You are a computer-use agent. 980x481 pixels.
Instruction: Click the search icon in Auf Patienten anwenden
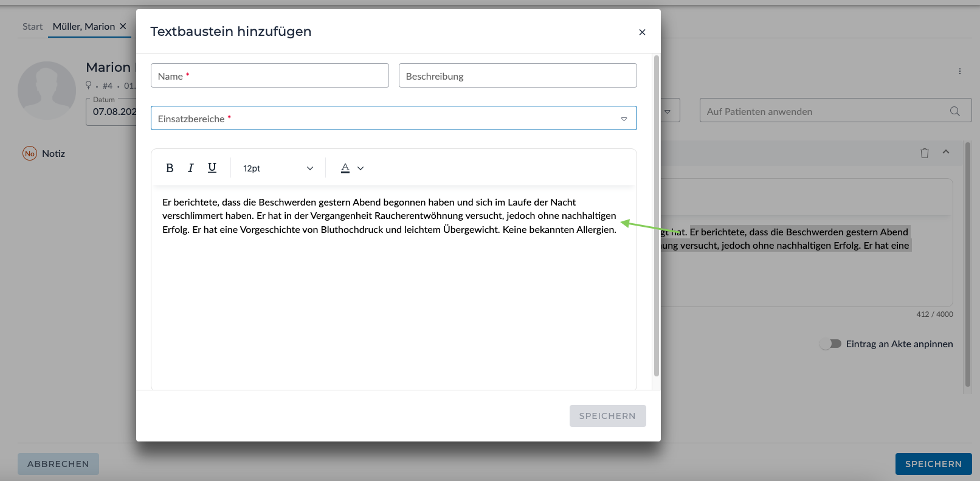(955, 111)
